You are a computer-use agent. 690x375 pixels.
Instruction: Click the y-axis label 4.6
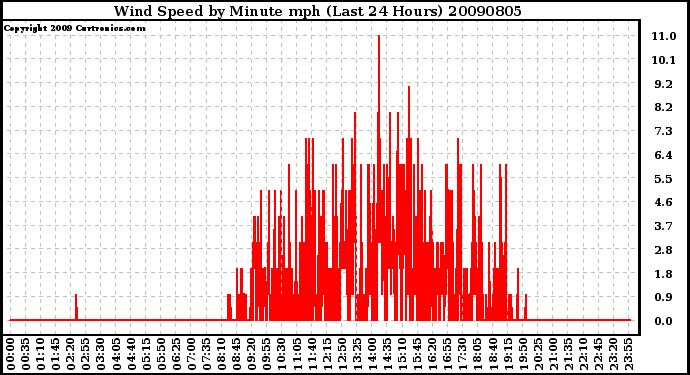(664, 202)
